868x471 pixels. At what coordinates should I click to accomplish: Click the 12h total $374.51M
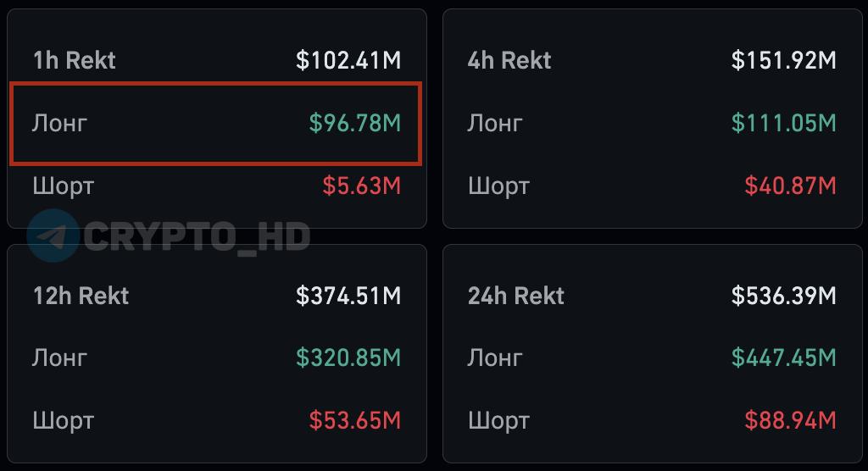coord(348,296)
